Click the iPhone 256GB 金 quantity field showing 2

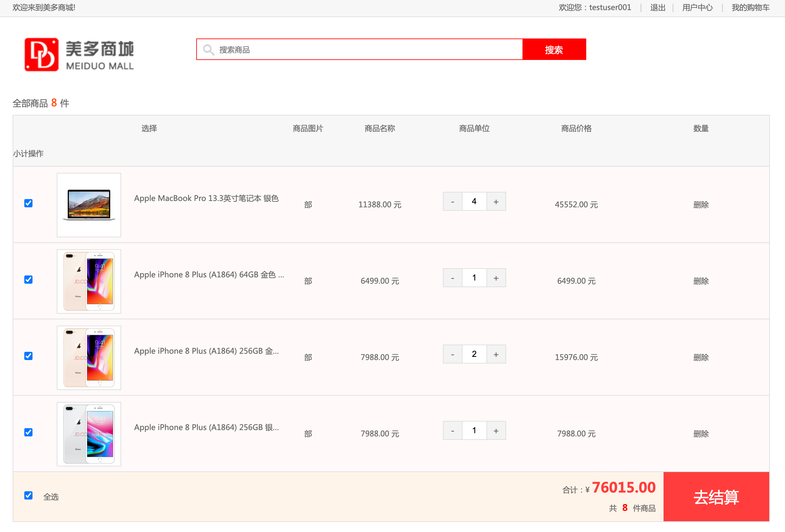(x=474, y=354)
